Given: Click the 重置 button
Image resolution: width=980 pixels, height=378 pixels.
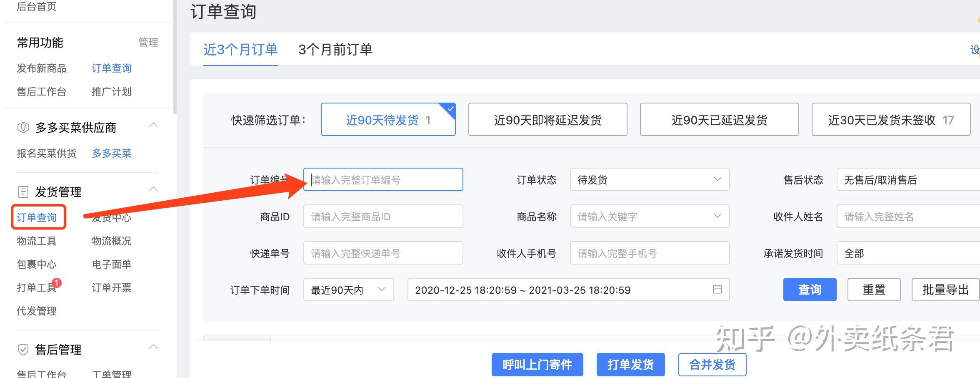Looking at the screenshot, I should coord(874,290).
